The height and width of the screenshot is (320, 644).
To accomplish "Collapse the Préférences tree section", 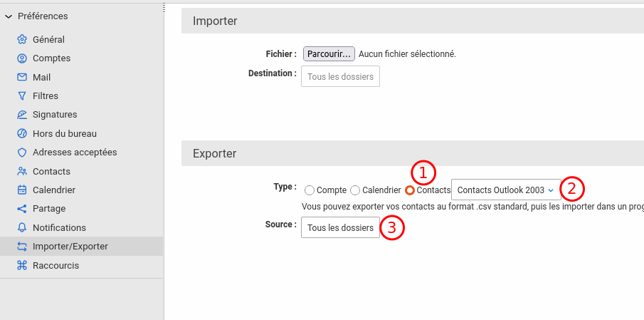I will tap(9, 16).
